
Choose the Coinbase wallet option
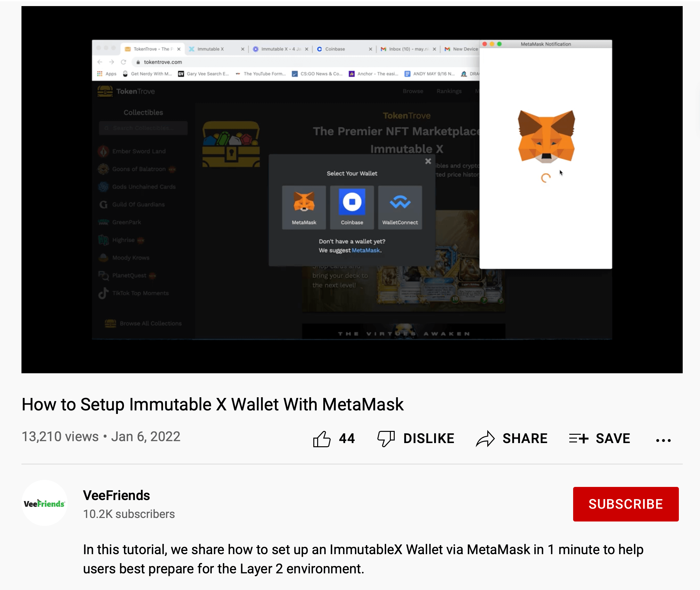coord(352,207)
